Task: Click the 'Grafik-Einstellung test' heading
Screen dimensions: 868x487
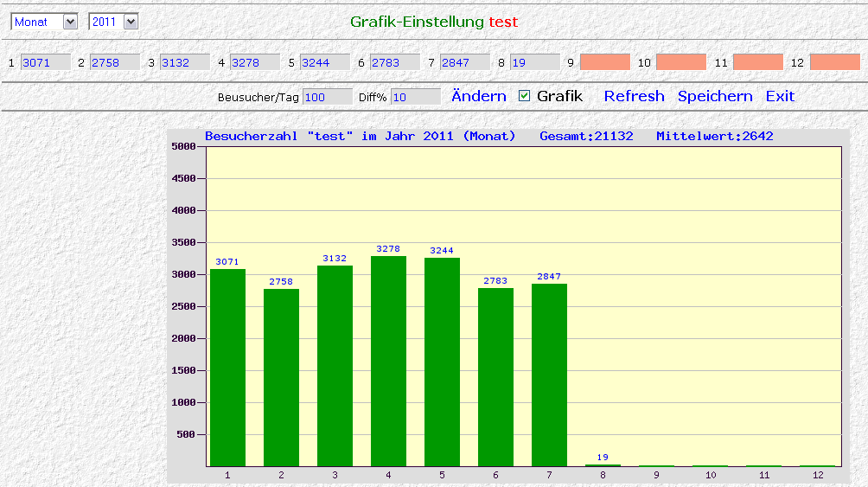Action: [434, 22]
